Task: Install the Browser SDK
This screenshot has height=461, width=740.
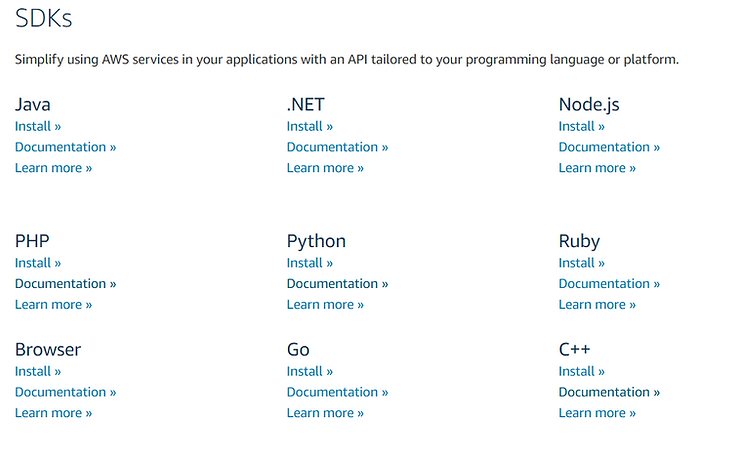Action: [37, 371]
